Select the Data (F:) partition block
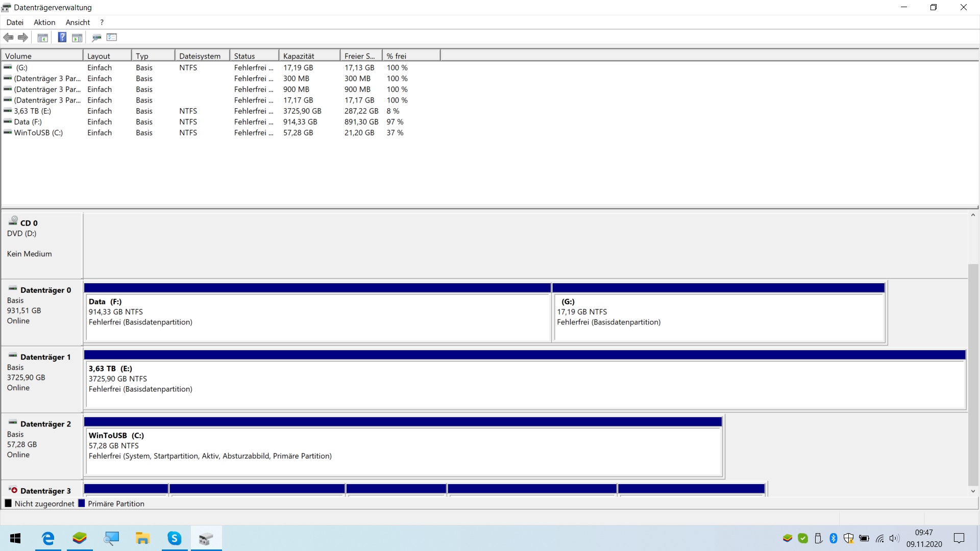980x551 pixels. 317,316
